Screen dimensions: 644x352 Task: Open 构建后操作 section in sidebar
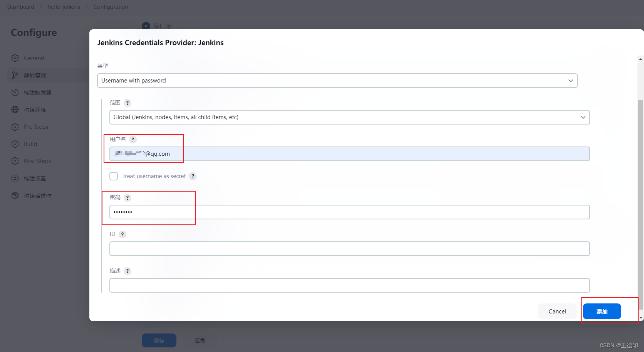[37, 195]
